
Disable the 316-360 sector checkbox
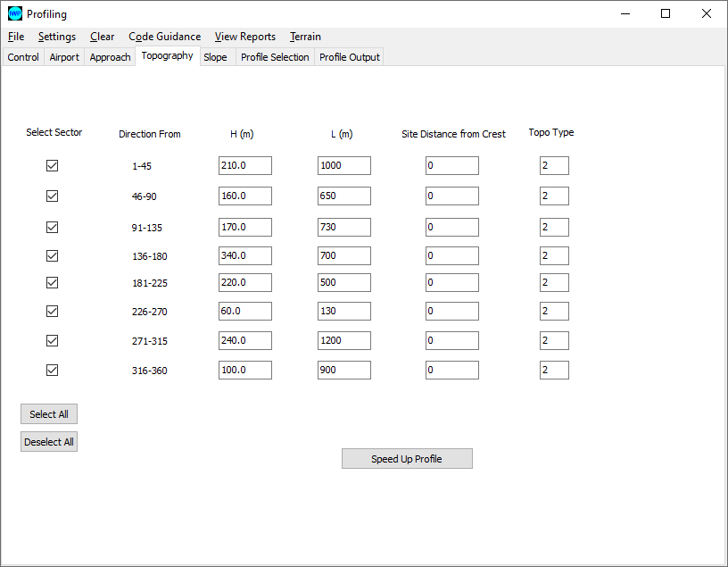point(52,370)
